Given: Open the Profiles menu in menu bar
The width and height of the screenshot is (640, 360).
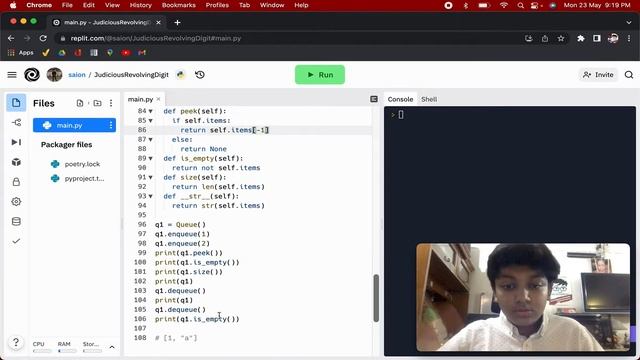Looking at the screenshot, I should coord(217,5).
